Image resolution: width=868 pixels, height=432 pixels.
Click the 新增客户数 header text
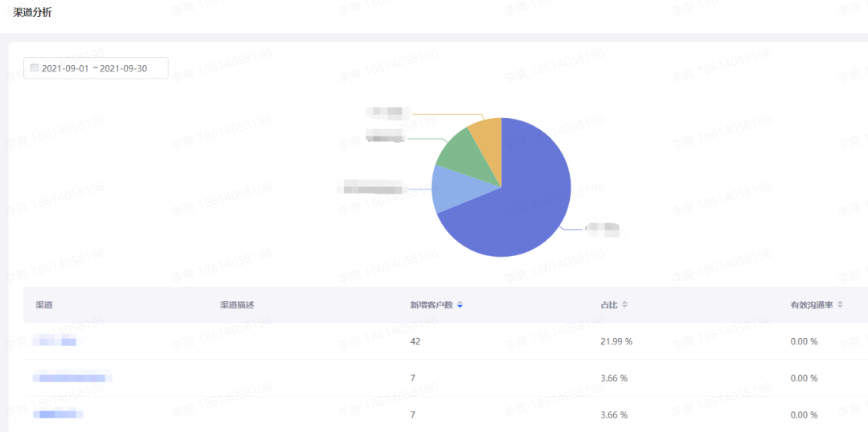point(432,305)
